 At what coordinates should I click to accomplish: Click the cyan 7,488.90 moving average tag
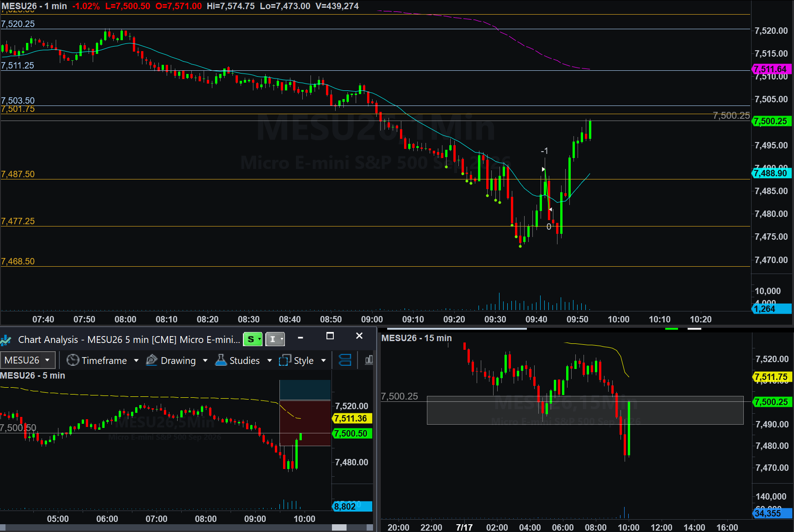771,173
